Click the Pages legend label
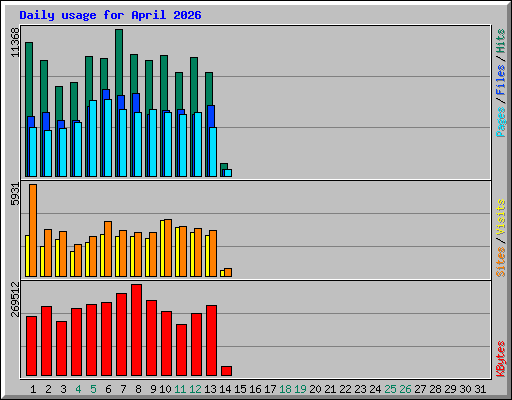 tap(500, 122)
